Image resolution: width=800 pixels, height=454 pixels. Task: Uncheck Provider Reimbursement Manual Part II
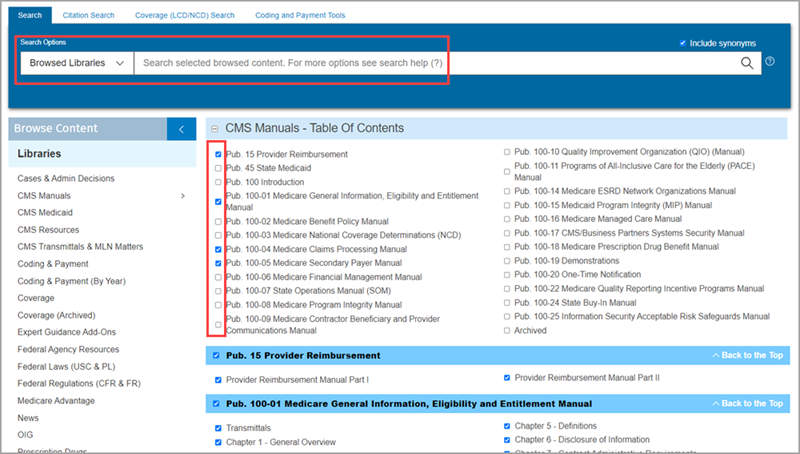(x=507, y=378)
